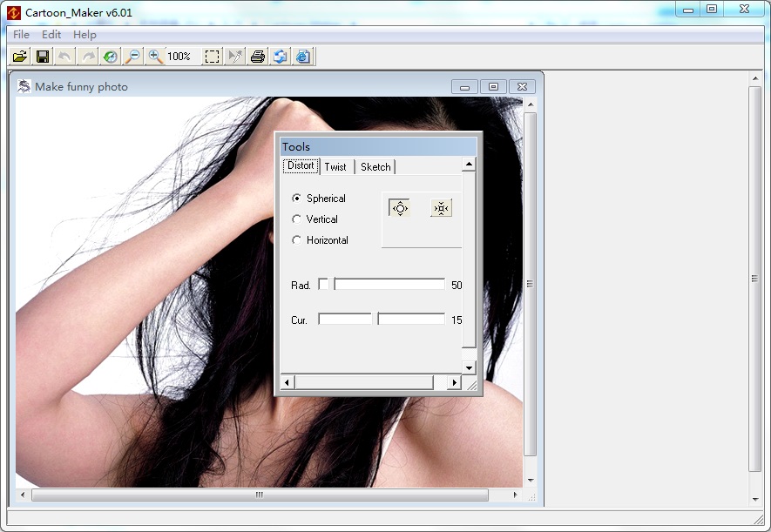Zoom out with the minus magnifier

tap(132, 57)
